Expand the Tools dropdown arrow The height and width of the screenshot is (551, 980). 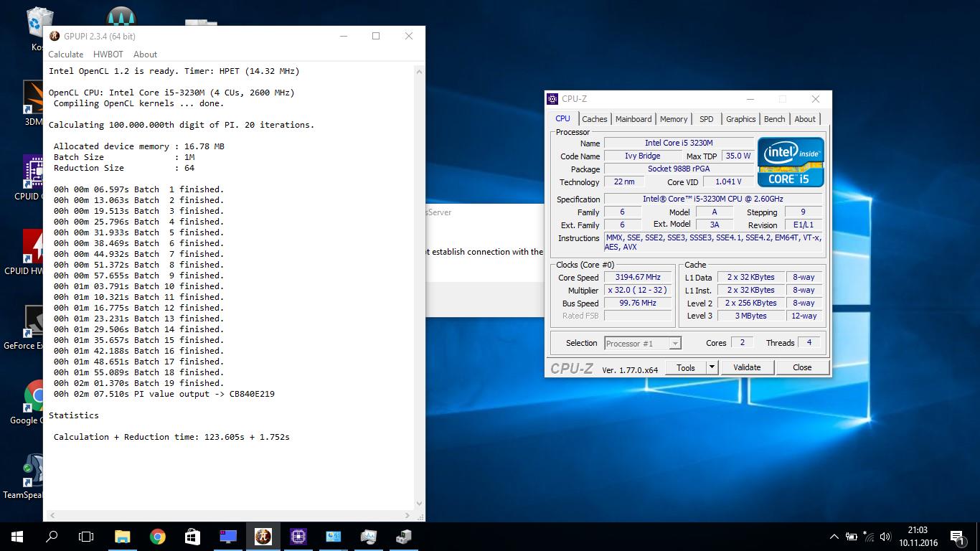(x=712, y=367)
